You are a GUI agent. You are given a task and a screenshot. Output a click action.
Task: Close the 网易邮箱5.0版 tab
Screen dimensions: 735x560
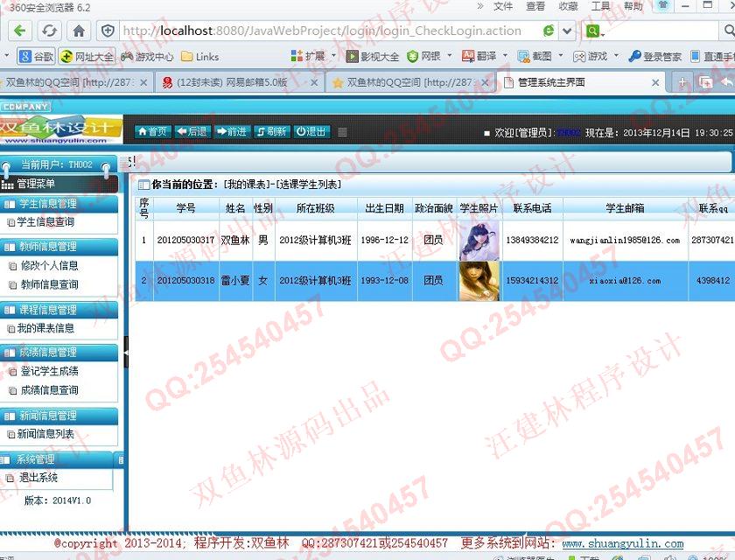(314, 83)
